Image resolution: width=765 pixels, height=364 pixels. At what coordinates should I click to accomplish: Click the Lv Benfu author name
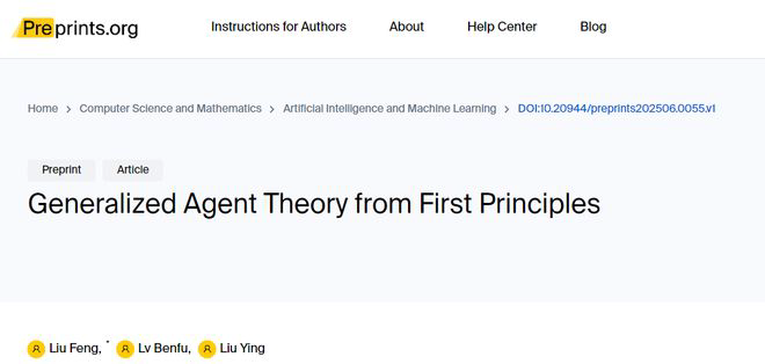163,348
